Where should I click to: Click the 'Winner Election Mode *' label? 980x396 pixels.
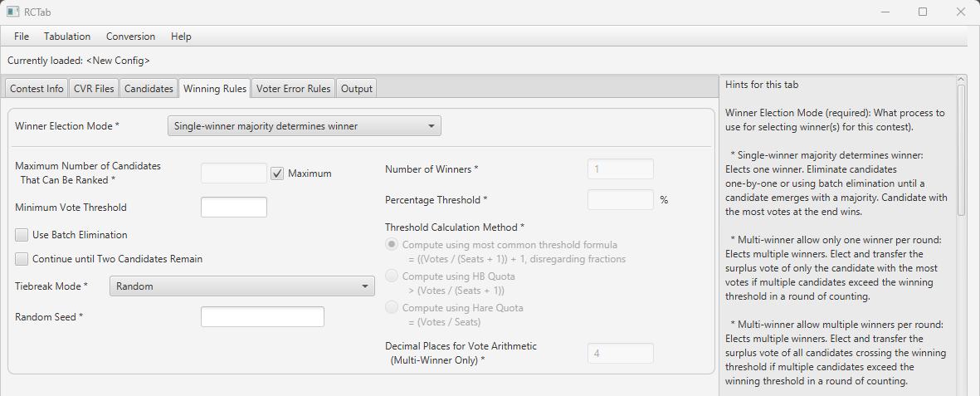pos(67,125)
